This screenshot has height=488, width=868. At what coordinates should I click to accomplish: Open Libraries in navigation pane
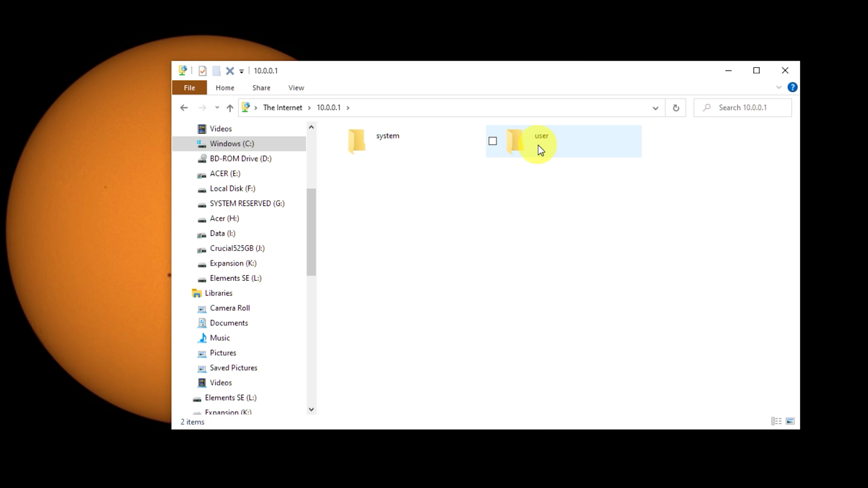pos(218,293)
